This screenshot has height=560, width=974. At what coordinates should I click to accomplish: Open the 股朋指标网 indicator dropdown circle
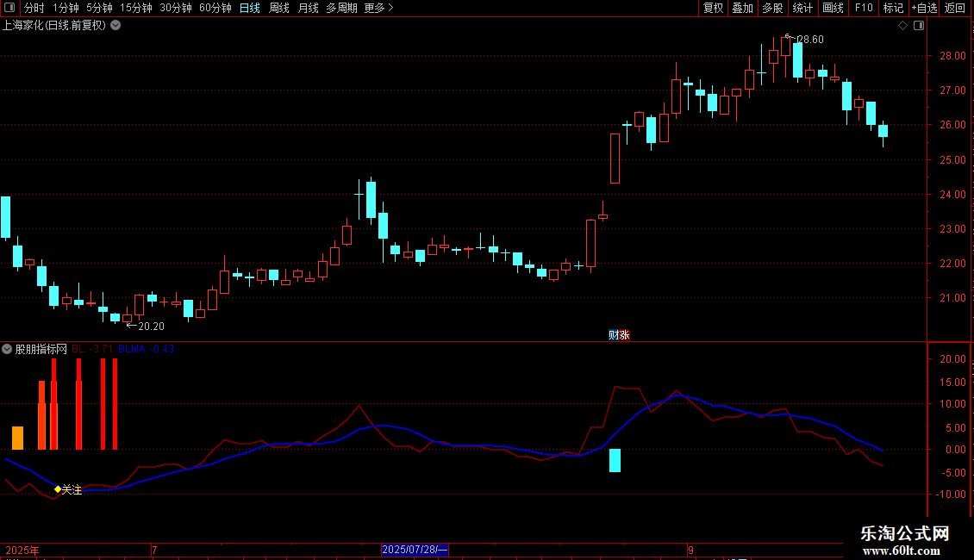[x=7, y=349]
